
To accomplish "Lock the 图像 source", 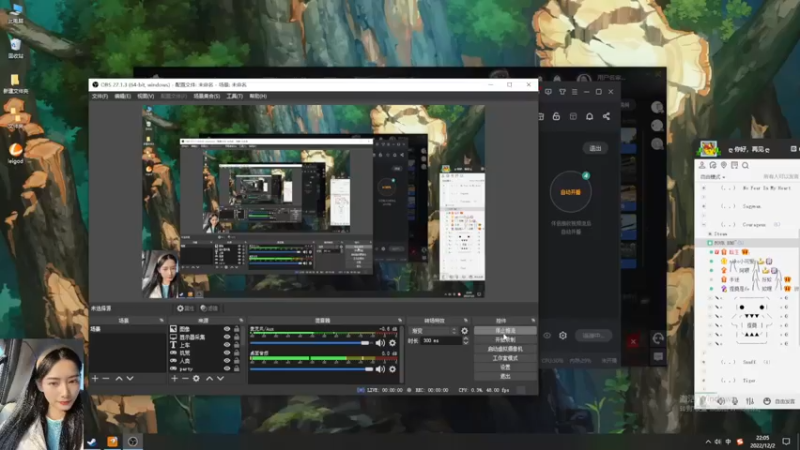I will [x=237, y=329].
